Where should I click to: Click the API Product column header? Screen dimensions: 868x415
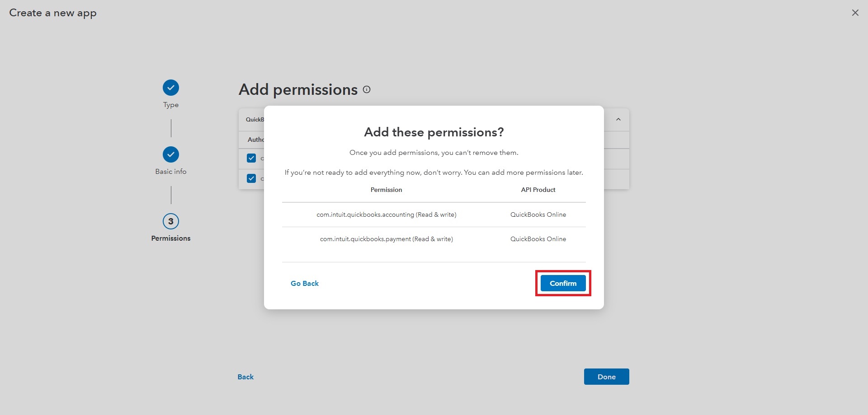(x=538, y=190)
